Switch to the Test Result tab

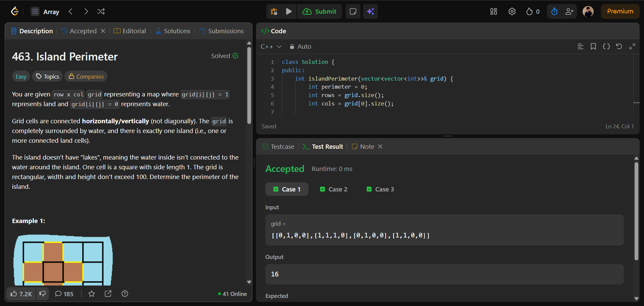[x=323, y=147]
